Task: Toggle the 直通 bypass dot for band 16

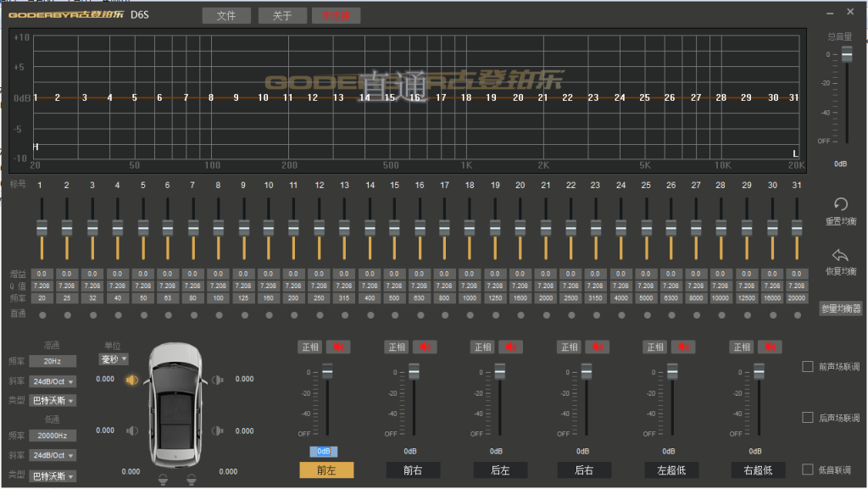Action: point(420,315)
